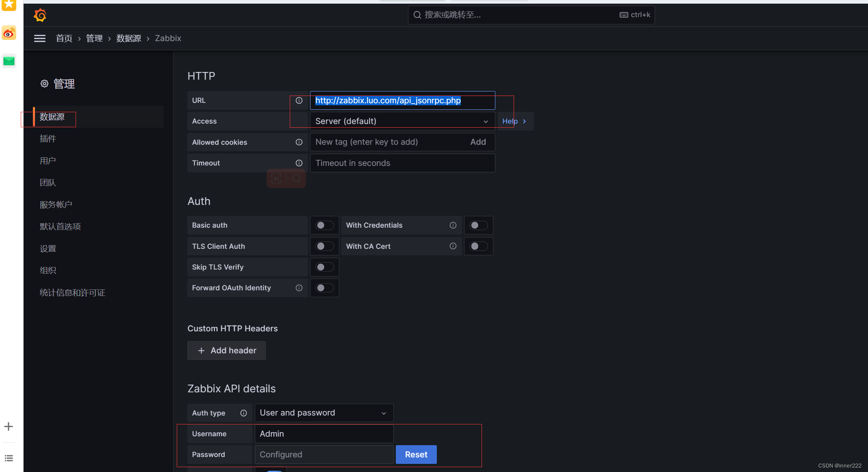Image resolution: width=868 pixels, height=472 pixels.
Task: Click the search magnifier icon in top bar
Action: [417, 15]
